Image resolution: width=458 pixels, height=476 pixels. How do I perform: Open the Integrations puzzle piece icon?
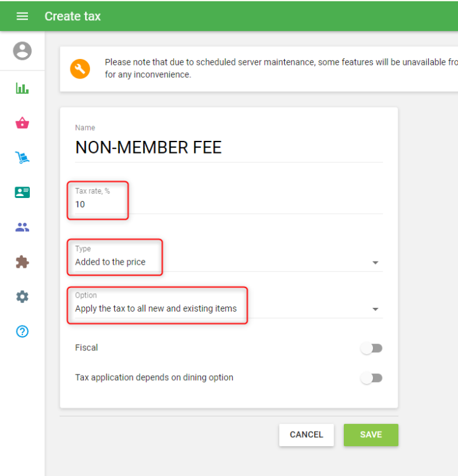point(22,262)
